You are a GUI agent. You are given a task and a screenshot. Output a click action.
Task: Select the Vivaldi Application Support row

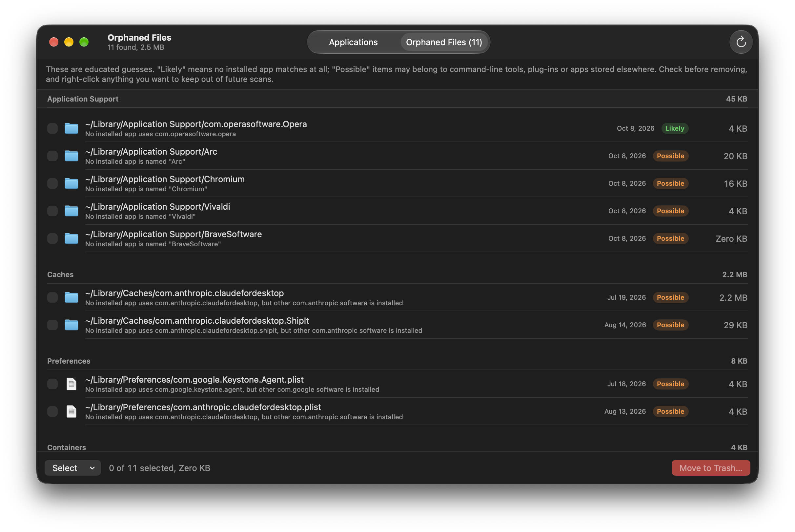(397, 211)
